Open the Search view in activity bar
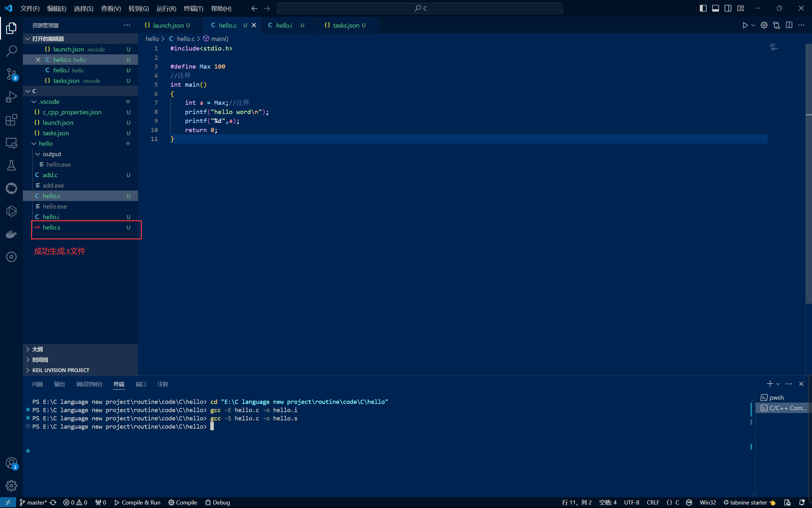812x508 pixels. click(x=11, y=51)
